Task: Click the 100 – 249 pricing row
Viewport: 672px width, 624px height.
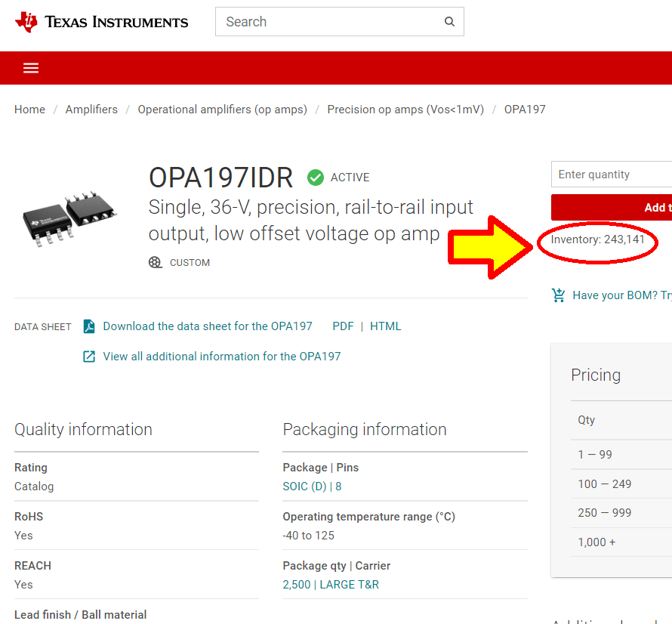Action: (x=621, y=483)
